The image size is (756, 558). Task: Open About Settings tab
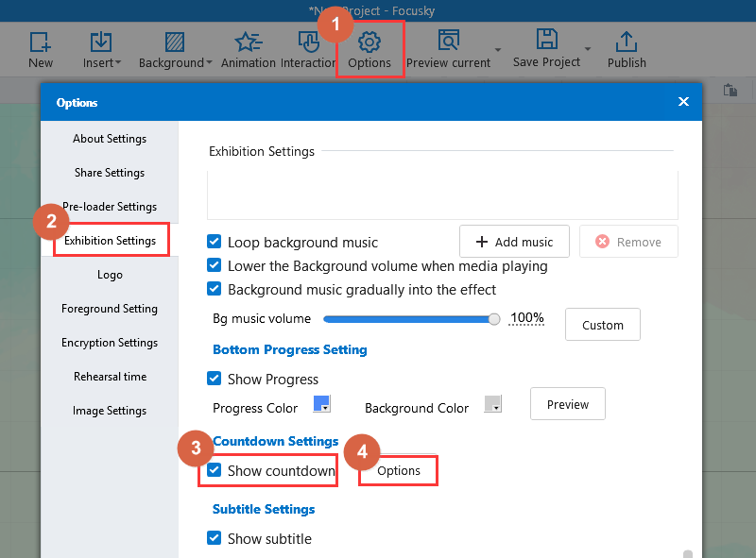(x=110, y=139)
